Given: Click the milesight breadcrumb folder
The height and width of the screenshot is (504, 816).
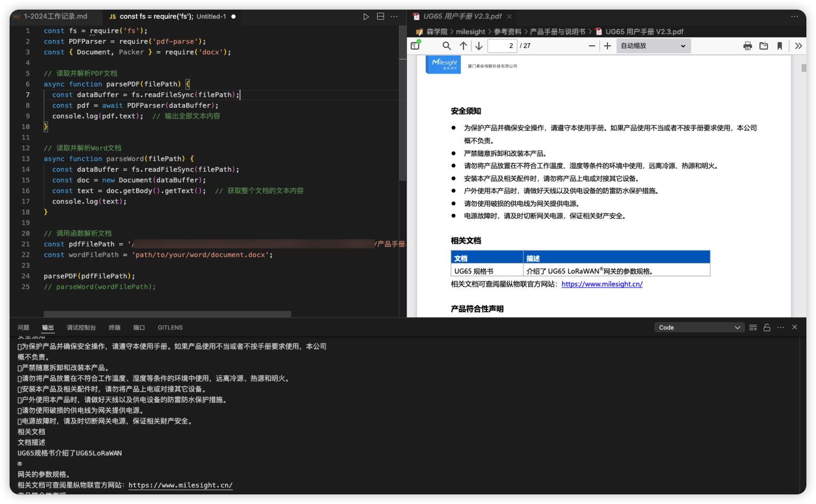Looking at the screenshot, I should click(x=470, y=31).
